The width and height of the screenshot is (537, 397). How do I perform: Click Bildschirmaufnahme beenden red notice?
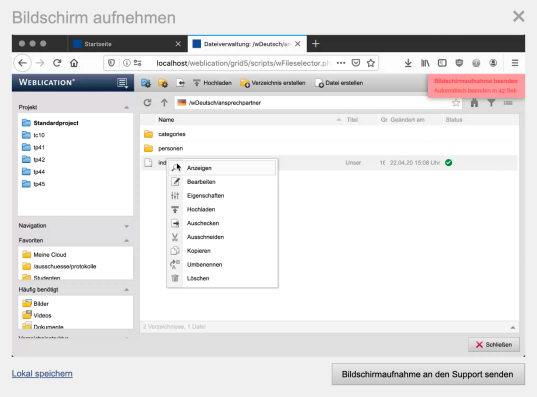pyautogui.click(x=476, y=86)
